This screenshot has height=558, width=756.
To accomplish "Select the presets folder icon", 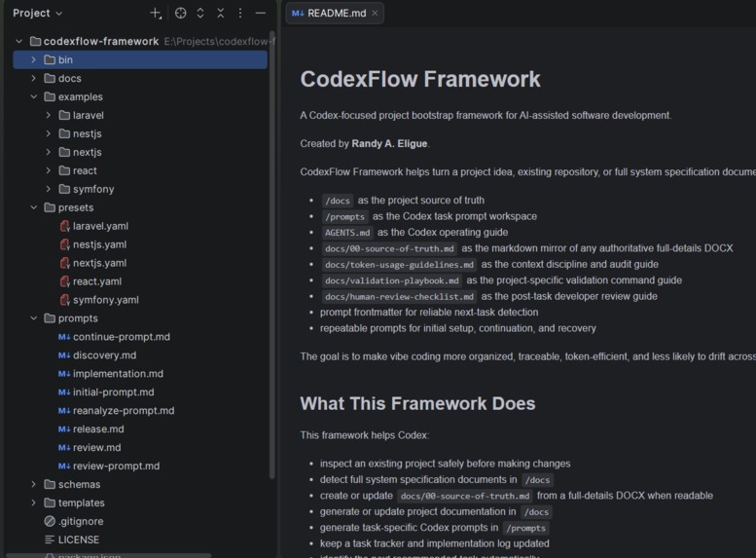I will 50,207.
